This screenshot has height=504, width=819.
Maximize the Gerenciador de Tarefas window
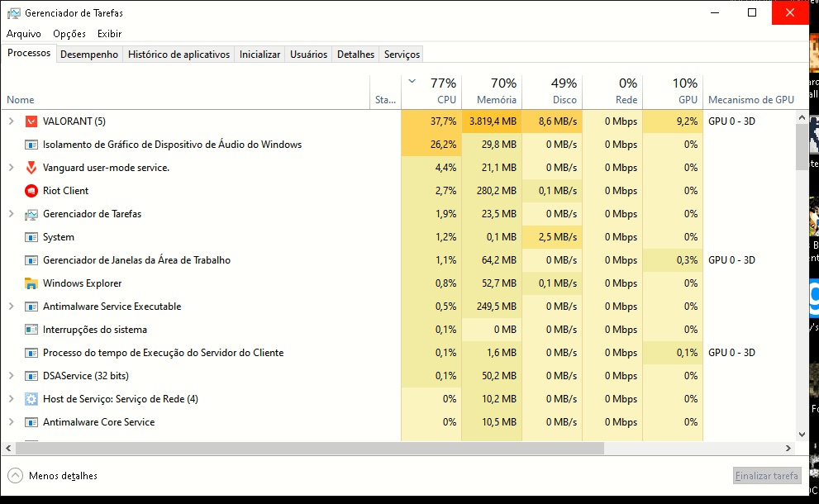(752, 12)
